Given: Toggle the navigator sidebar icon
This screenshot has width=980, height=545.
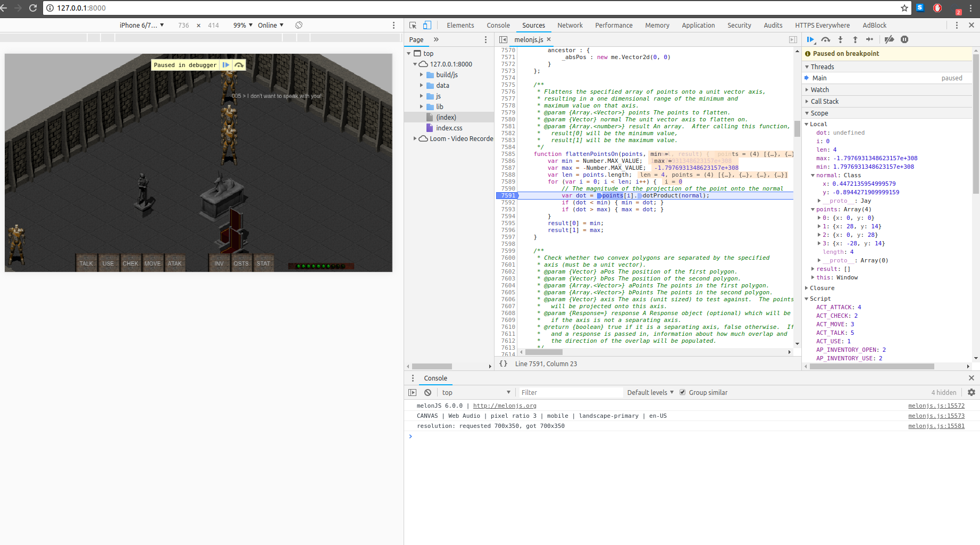Looking at the screenshot, I should click(x=503, y=39).
